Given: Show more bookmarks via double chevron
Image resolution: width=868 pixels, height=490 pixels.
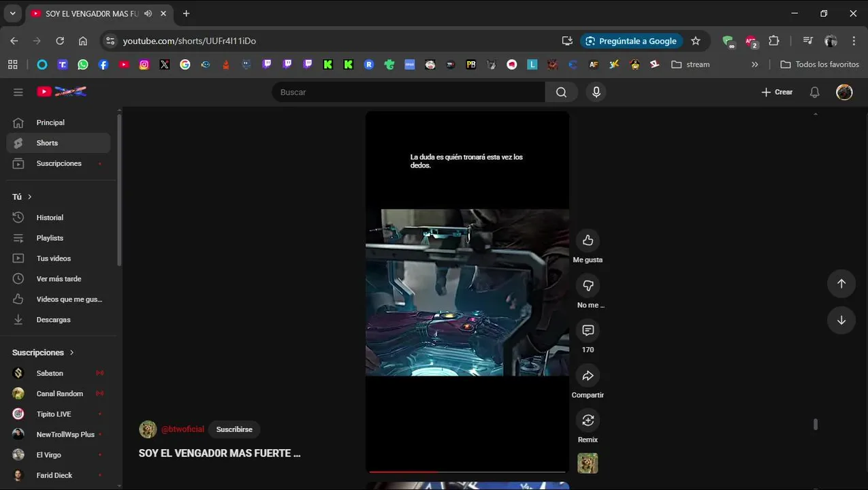Looking at the screenshot, I should tap(754, 65).
